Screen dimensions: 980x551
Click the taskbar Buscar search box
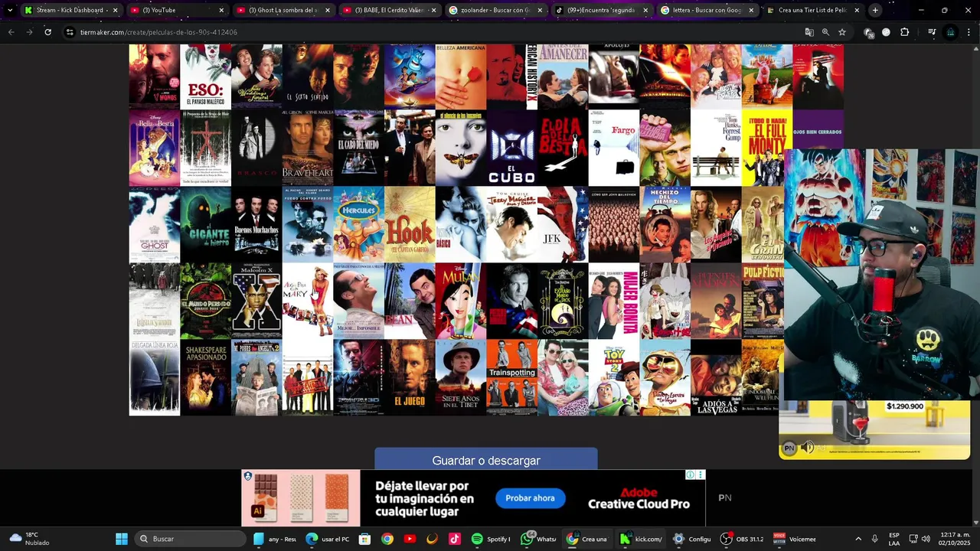191,539
